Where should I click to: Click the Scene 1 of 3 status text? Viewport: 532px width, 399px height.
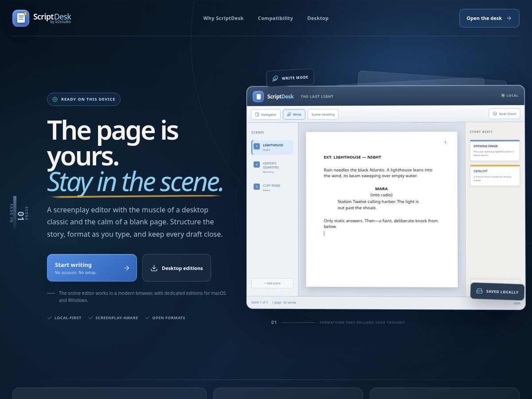click(x=259, y=302)
